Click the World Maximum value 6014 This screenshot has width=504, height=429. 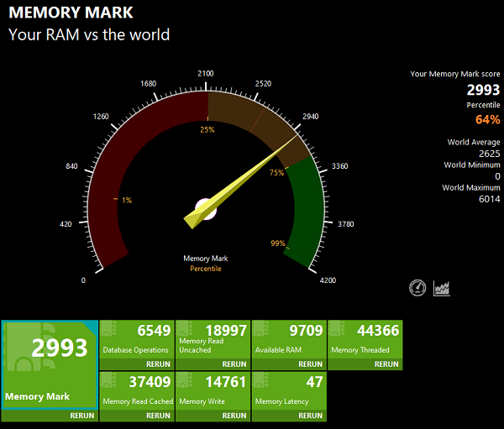coord(490,199)
